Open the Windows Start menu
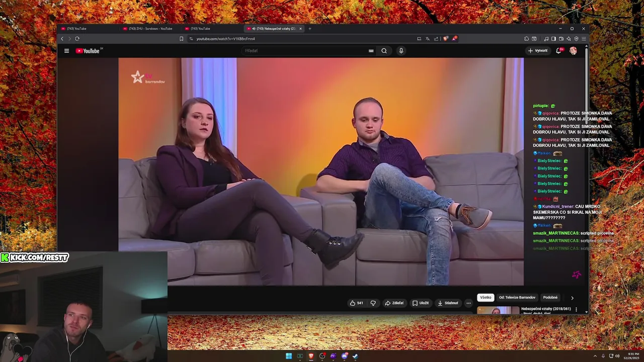 (289, 356)
